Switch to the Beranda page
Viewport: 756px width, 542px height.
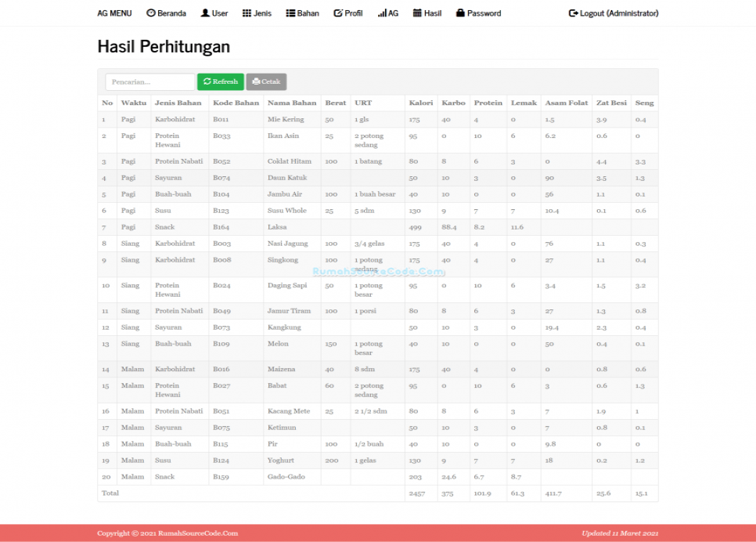pos(166,13)
